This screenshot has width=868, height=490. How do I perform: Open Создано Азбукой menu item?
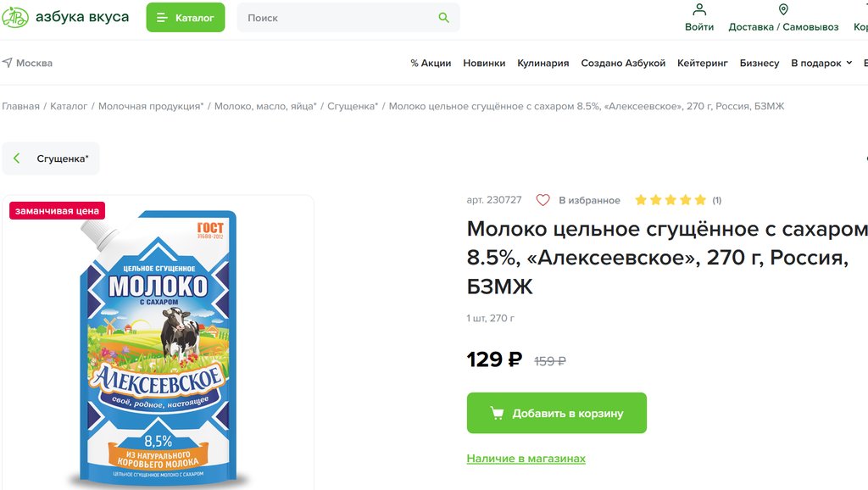click(x=623, y=63)
